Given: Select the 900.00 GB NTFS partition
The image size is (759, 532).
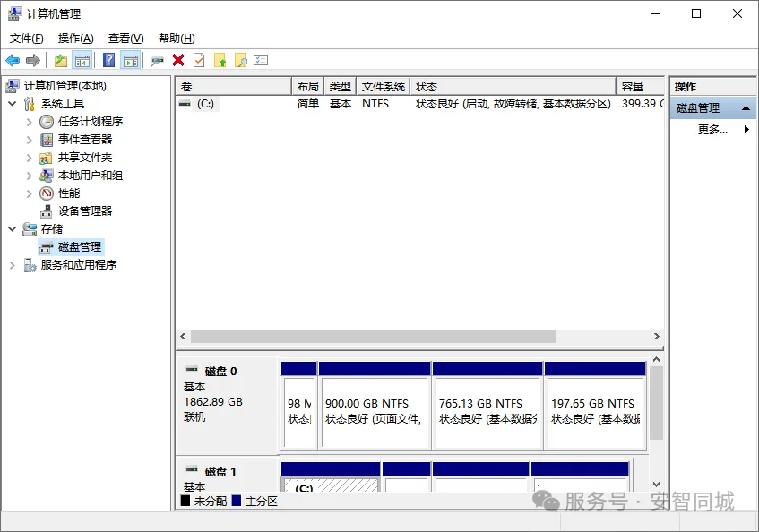Looking at the screenshot, I should click(375, 406).
